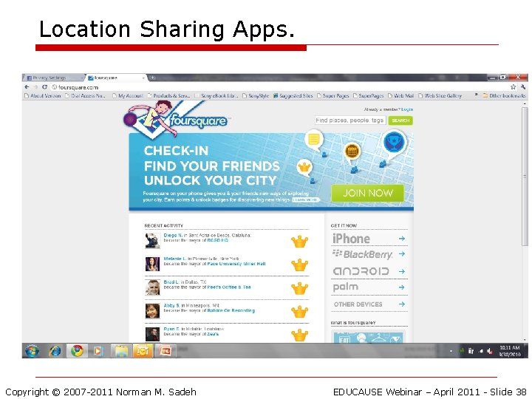Click the calendar badge map pin

[352, 151]
